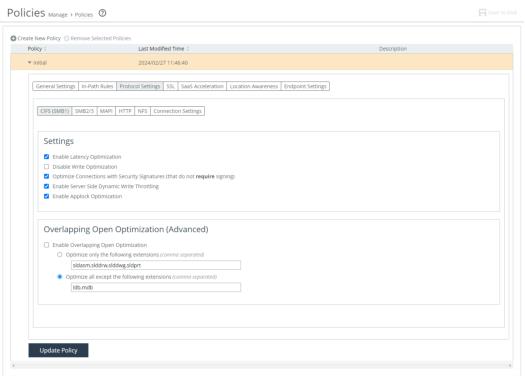Screen dimensions: 525x376
Task: Switch to the HTTP sub-tab
Action: (x=125, y=111)
